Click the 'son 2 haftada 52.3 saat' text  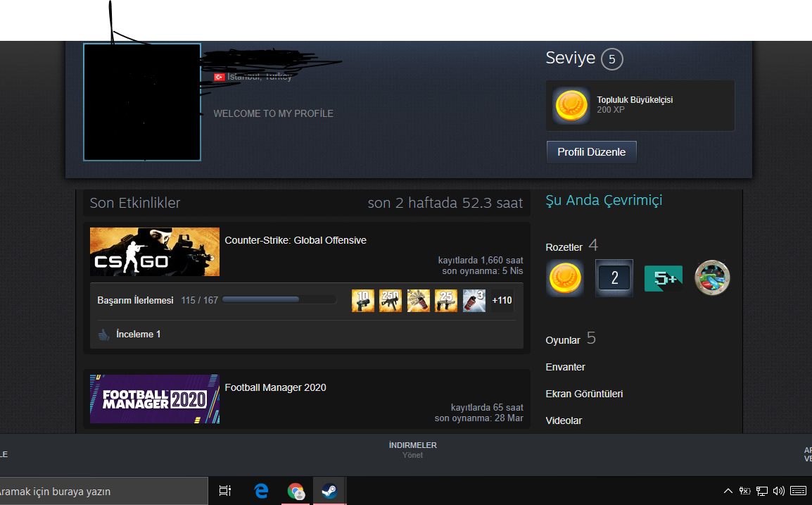pos(445,204)
